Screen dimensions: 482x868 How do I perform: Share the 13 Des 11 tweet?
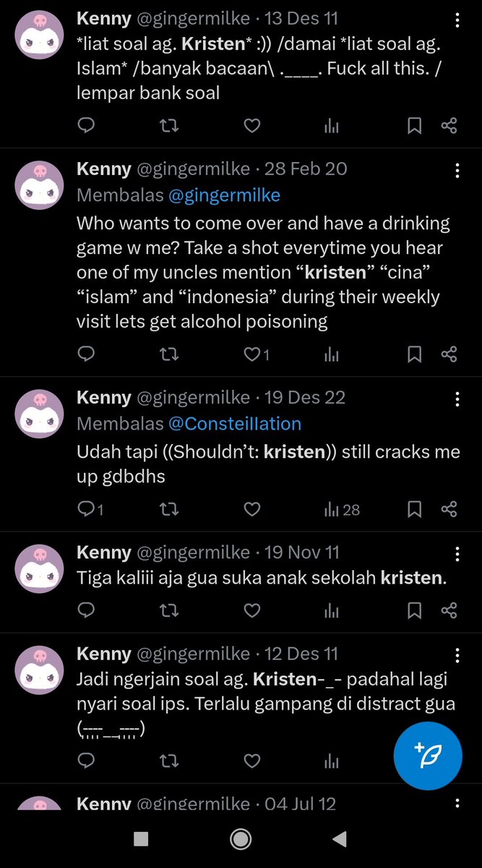point(449,126)
